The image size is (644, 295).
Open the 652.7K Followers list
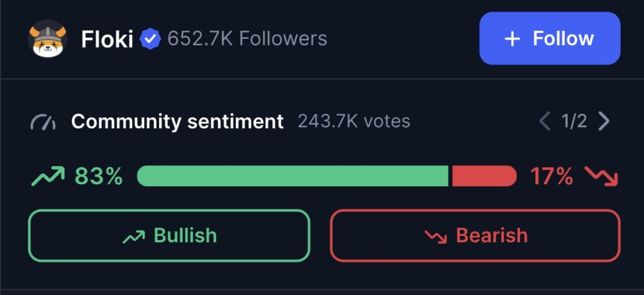(247, 39)
